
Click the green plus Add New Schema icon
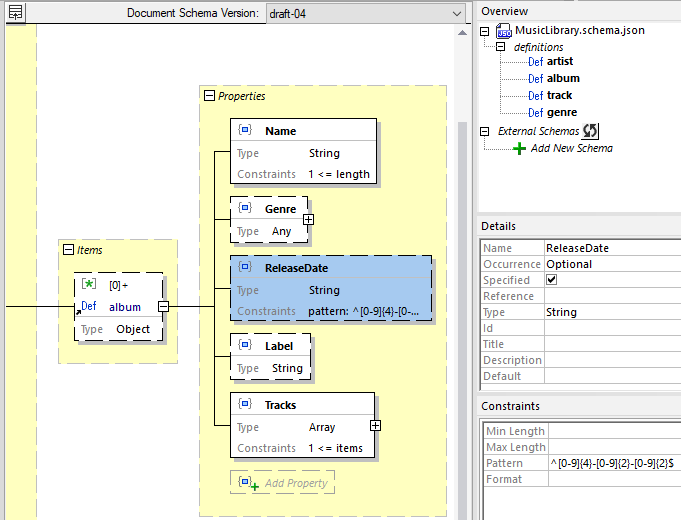click(x=519, y=148)
